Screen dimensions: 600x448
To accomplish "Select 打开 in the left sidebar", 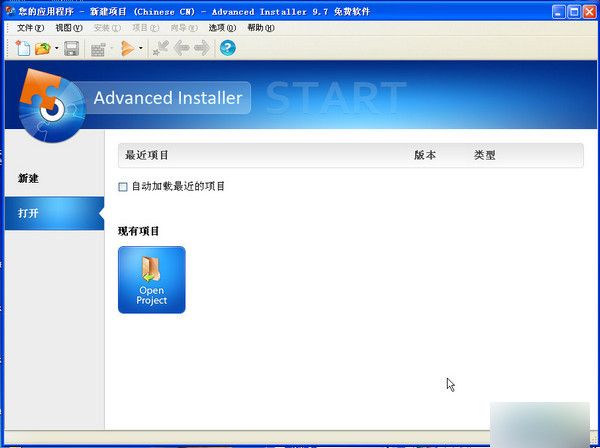I will point(28,213).
